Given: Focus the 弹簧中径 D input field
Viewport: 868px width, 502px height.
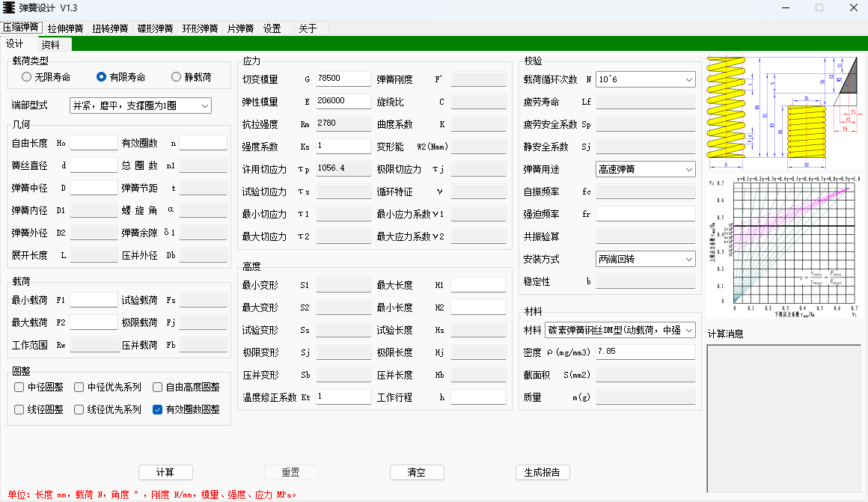Looking at the screenshot, I should pos(94,188).
